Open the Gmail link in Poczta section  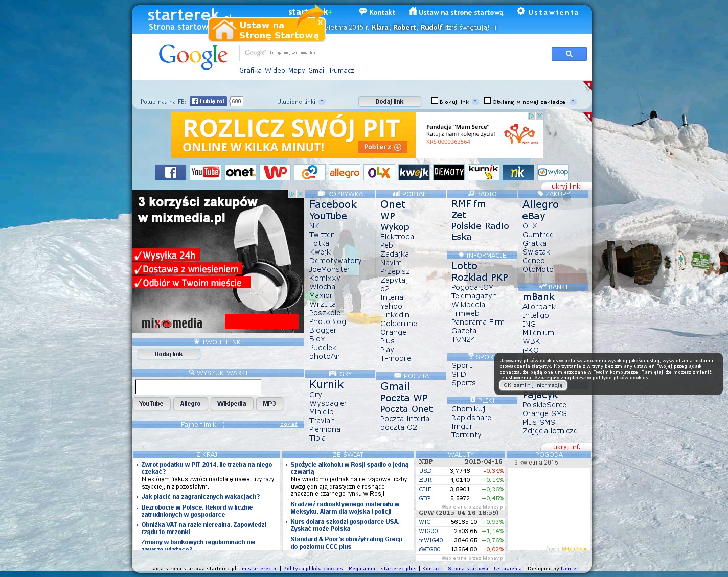point(395,386)
